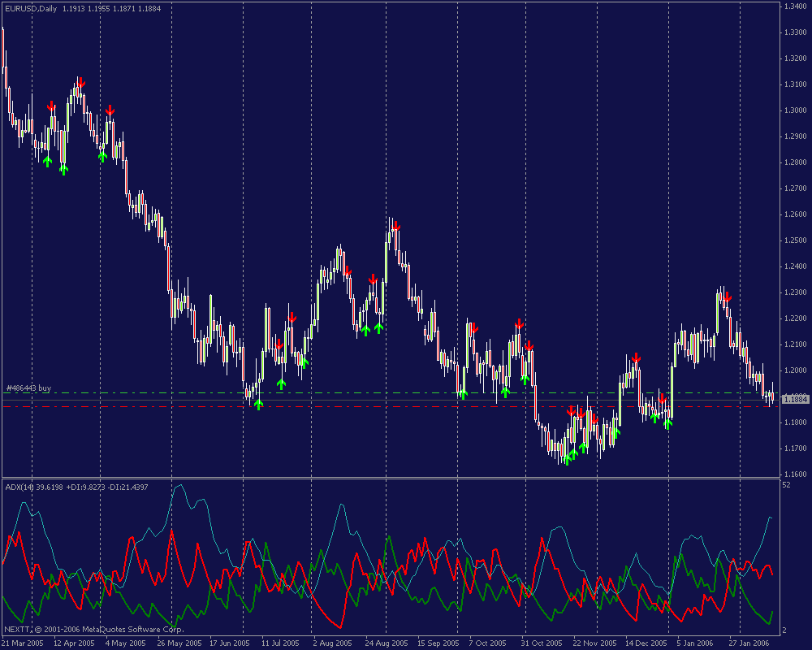
Task: Click the rightmost red sell arrow
Action: [x=727, y=297]
